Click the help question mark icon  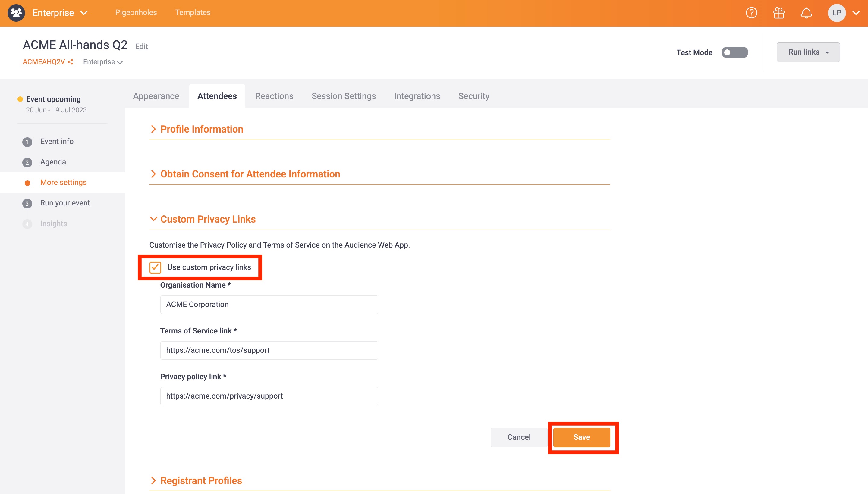[x=751, y=13]
